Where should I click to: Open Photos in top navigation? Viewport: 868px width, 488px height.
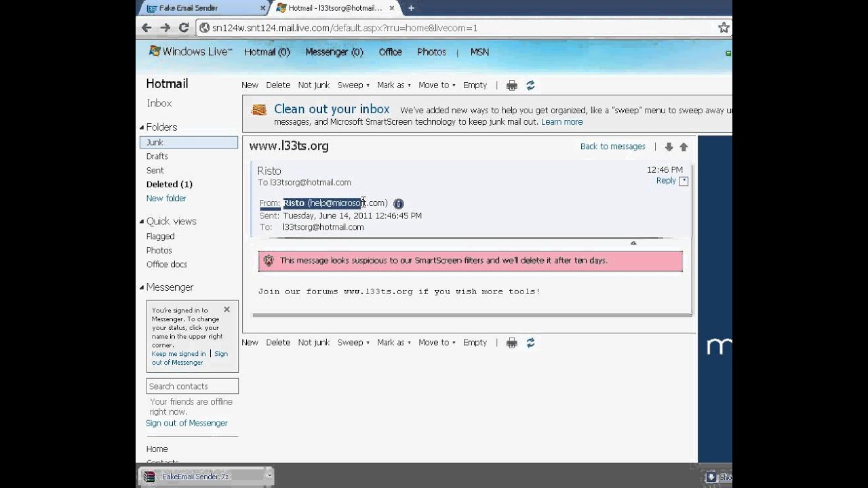tap(432, 52)
